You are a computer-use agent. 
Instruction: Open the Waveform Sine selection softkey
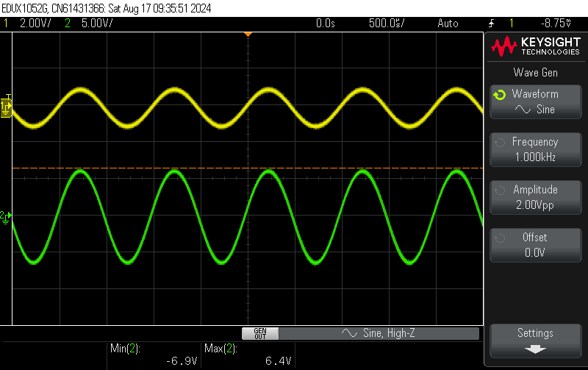coord(534,102)
